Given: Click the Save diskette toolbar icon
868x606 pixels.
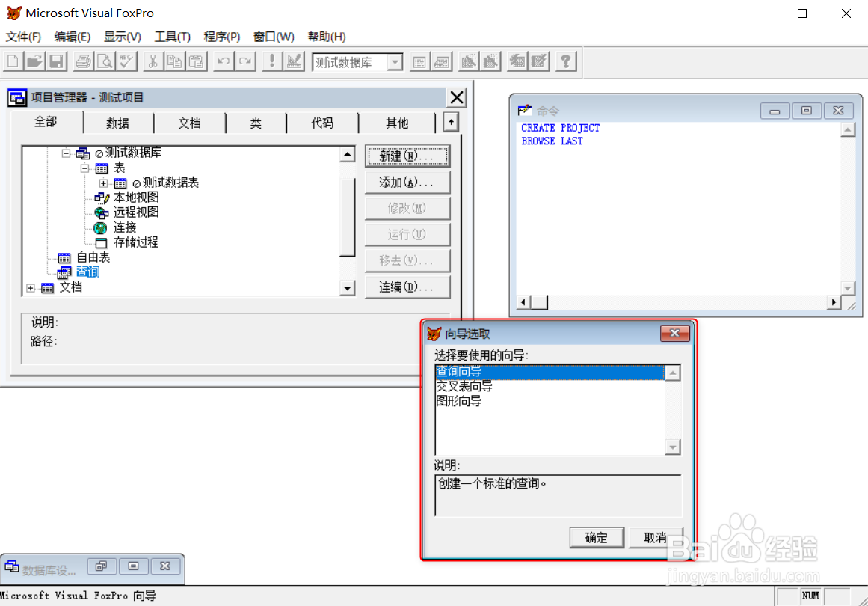Looking at the screenshot, I should coord(57,61).
